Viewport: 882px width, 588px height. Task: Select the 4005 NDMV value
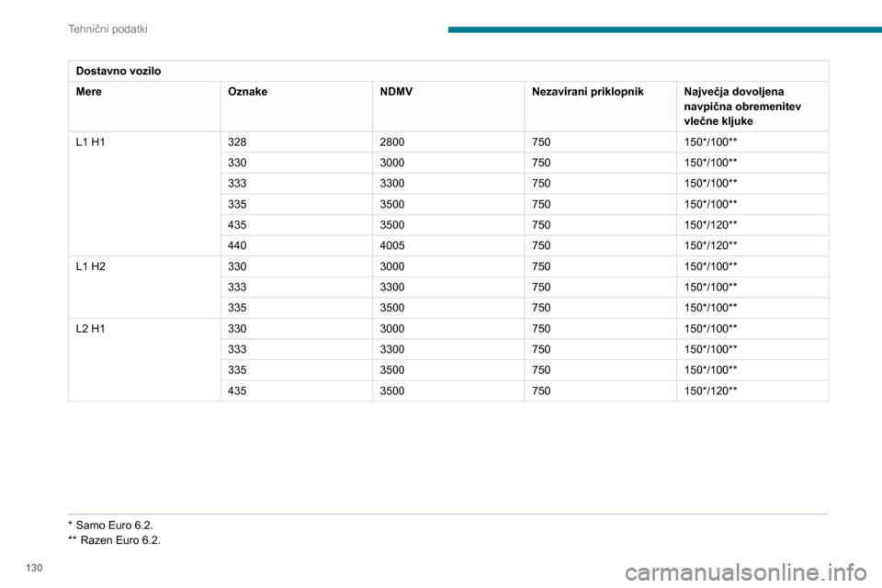392,245
